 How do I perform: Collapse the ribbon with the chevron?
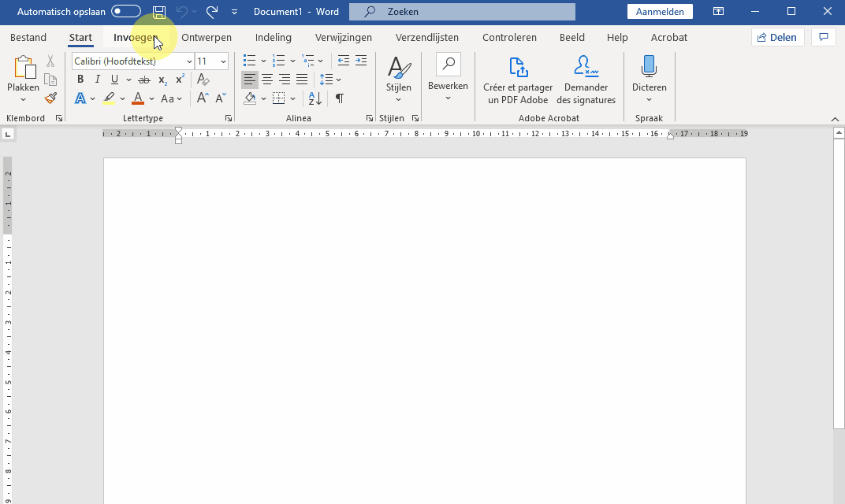coord(835,119)
